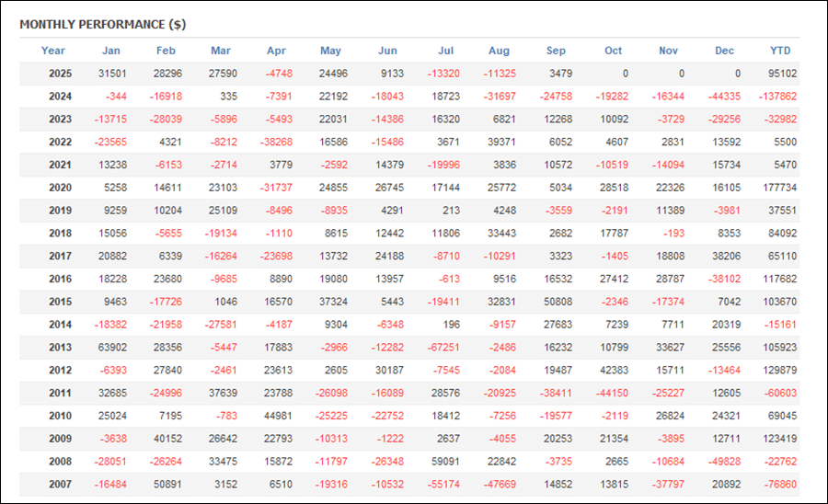Click the 2011 Oct value -44150
The image size is (828, 504).
[x=611, y=394]
